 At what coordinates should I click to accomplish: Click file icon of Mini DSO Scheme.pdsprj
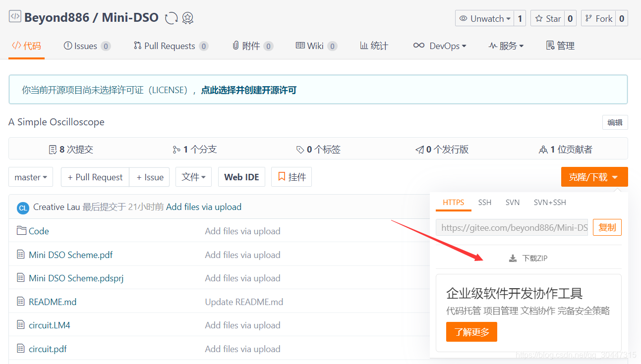pos(21,278)
